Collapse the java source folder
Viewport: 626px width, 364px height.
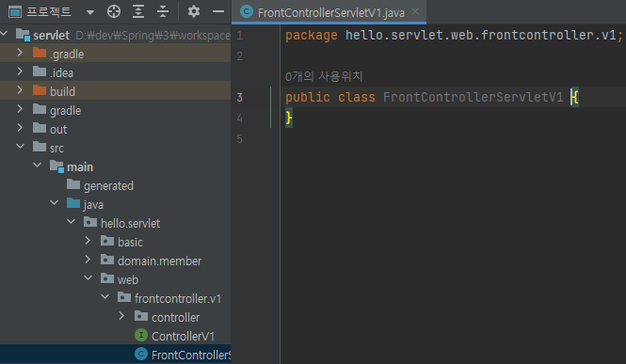coord(55,203)
